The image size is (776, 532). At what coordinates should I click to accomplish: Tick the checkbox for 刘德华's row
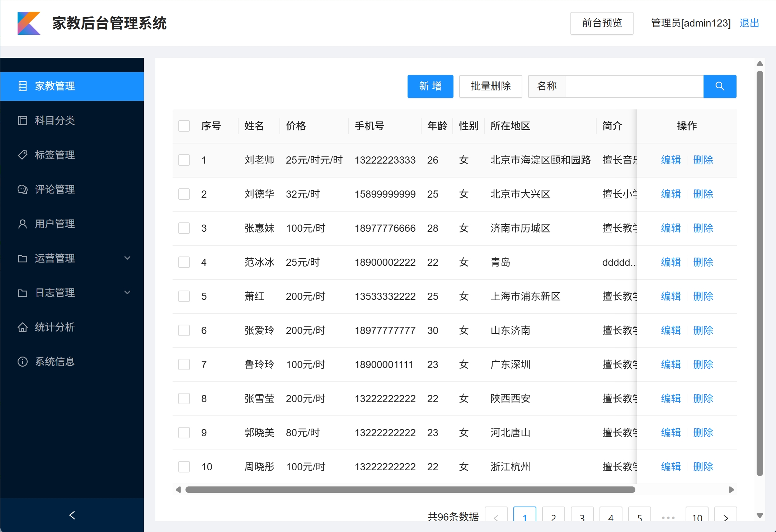[184, 194]
